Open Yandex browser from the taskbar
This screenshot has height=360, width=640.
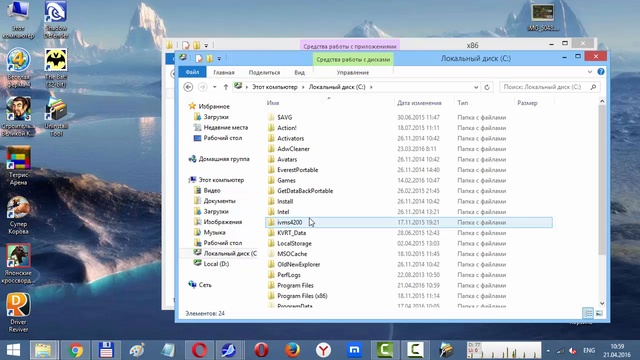tap(323, 350)
